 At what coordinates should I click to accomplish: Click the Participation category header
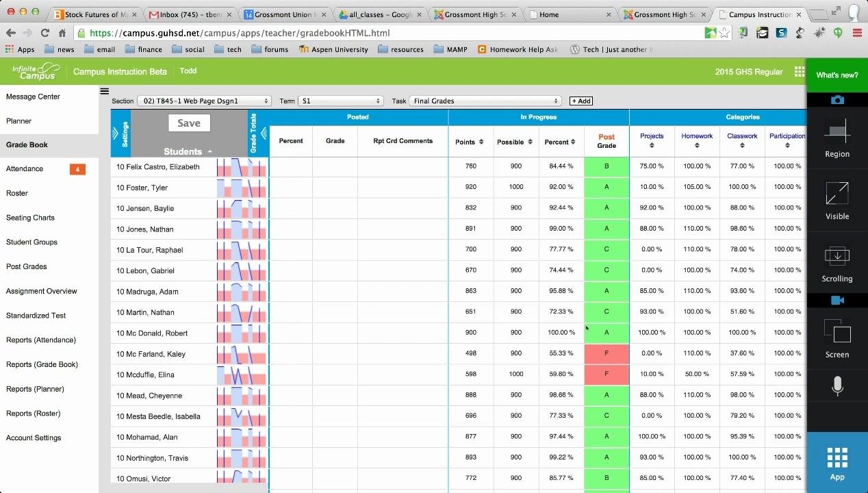pyautogui.click(x=787, y=136)
